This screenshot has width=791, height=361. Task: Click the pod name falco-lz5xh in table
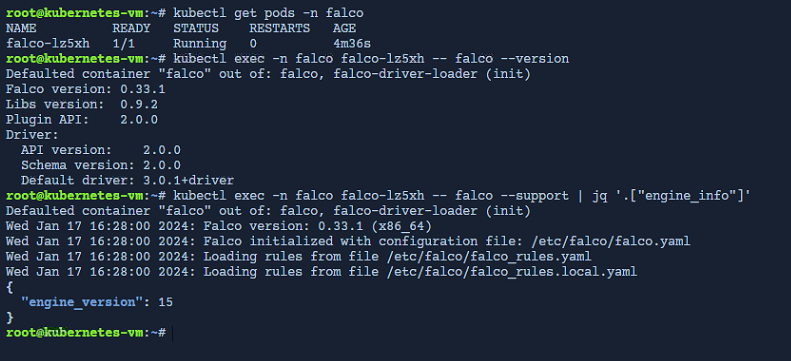tap(47, 44)
